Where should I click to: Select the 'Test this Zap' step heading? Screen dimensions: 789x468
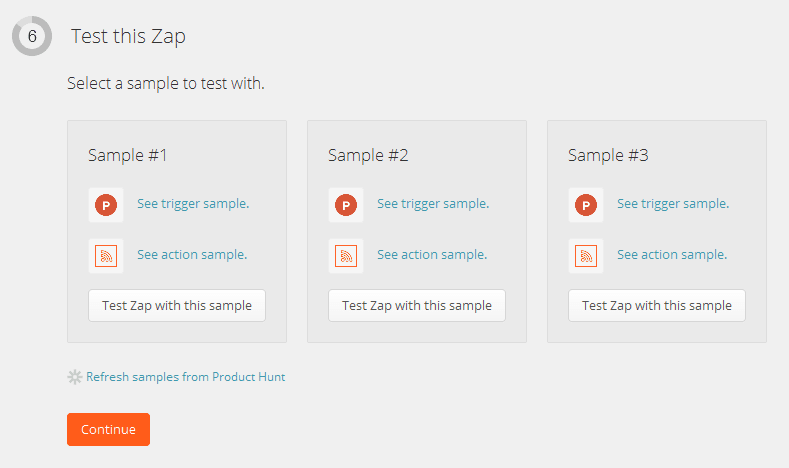(128, 36)
